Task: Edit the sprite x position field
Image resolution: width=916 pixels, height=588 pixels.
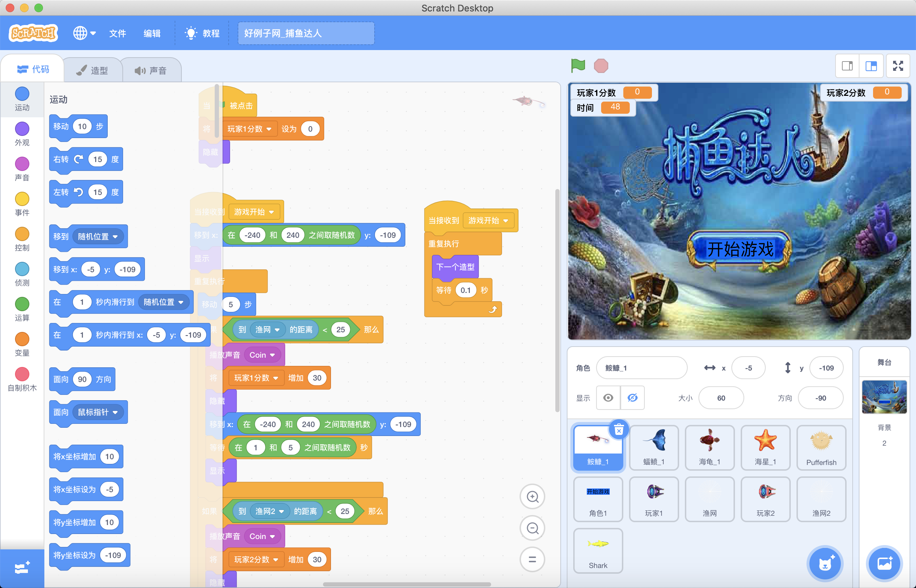Action: pos(748,368)
